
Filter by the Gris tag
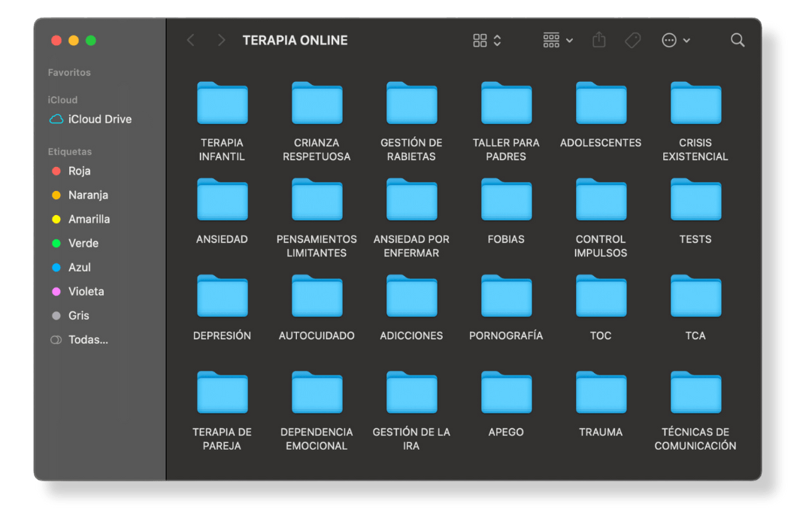coord(71,316)
